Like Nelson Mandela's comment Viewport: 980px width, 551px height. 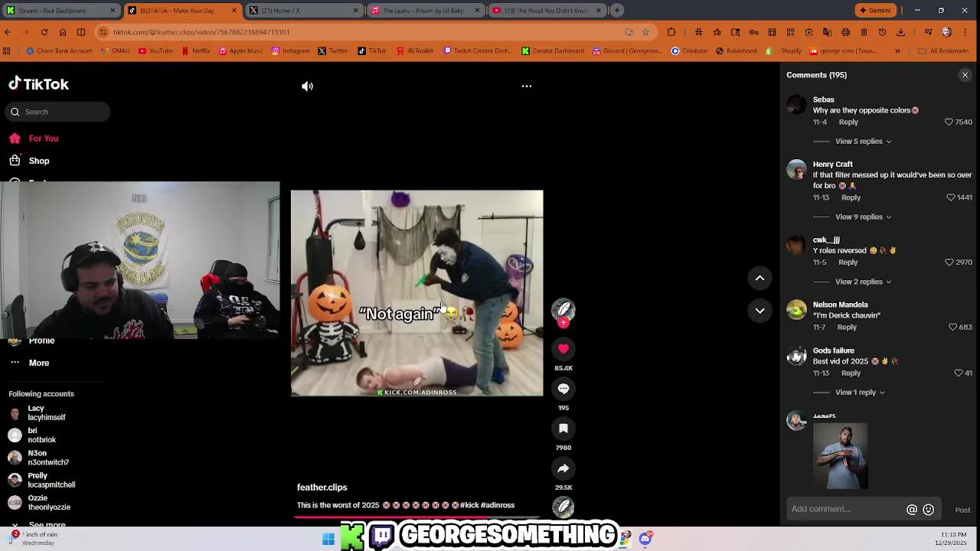pyautogui.click(x=953, y=328)
